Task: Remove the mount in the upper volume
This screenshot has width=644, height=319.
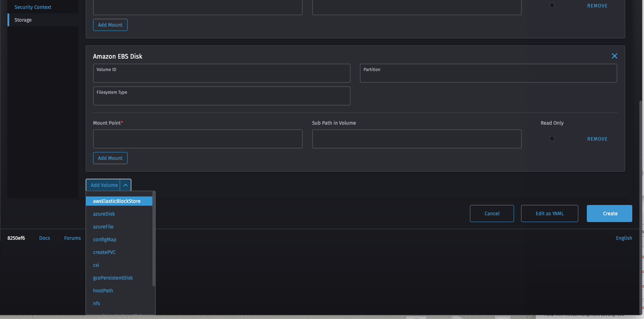Action: [x=597, y=6]
